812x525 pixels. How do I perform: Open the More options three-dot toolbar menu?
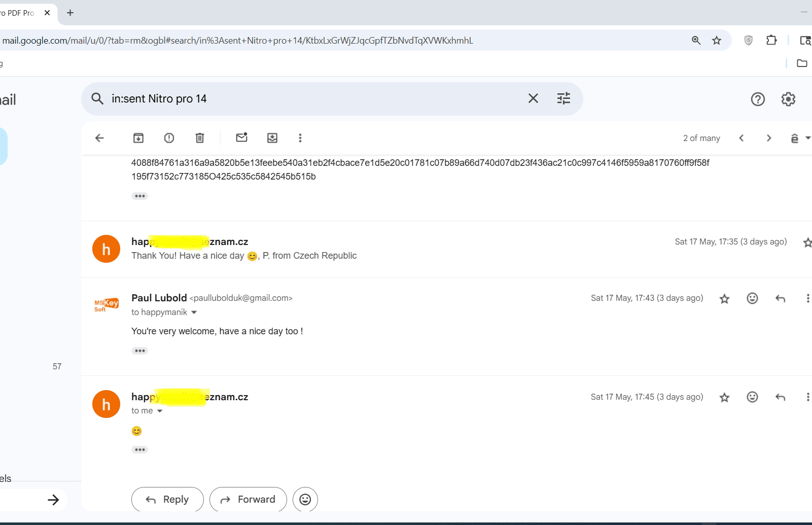tap(300, 138)
